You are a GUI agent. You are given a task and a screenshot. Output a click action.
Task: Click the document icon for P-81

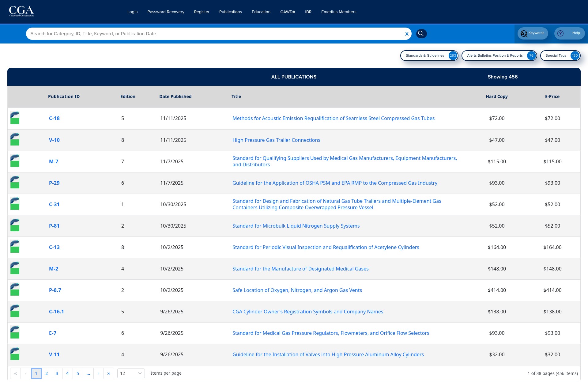(x=15, y=225)
